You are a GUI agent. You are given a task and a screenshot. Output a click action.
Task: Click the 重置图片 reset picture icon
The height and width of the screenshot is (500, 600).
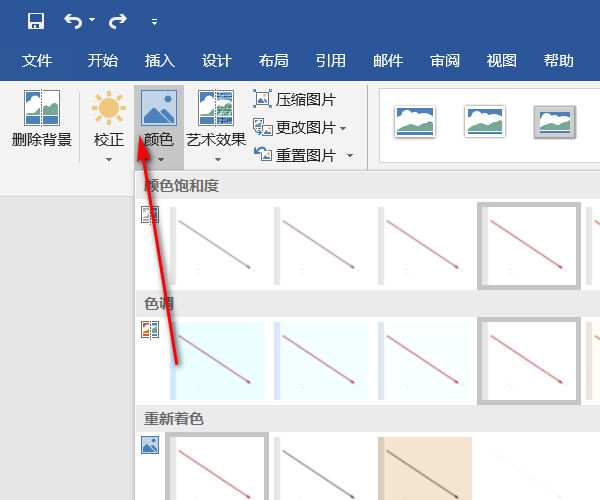click(262, 154)
